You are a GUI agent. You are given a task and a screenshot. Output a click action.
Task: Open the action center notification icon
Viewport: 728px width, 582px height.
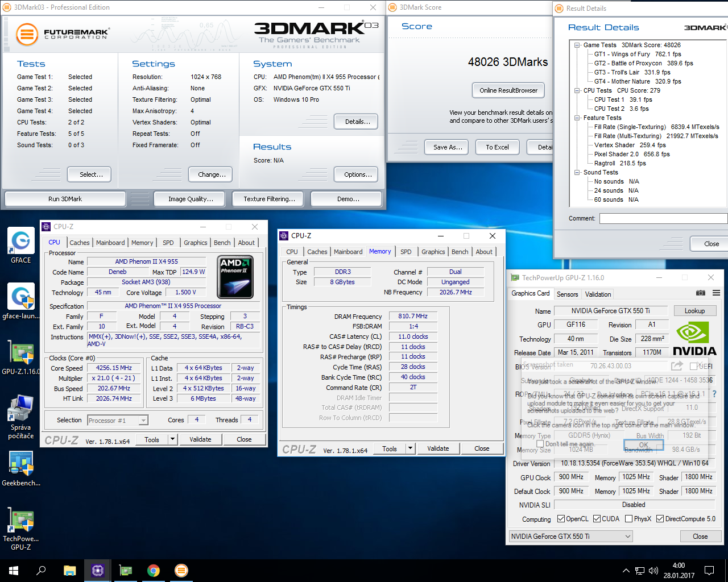tap(709, 571)
